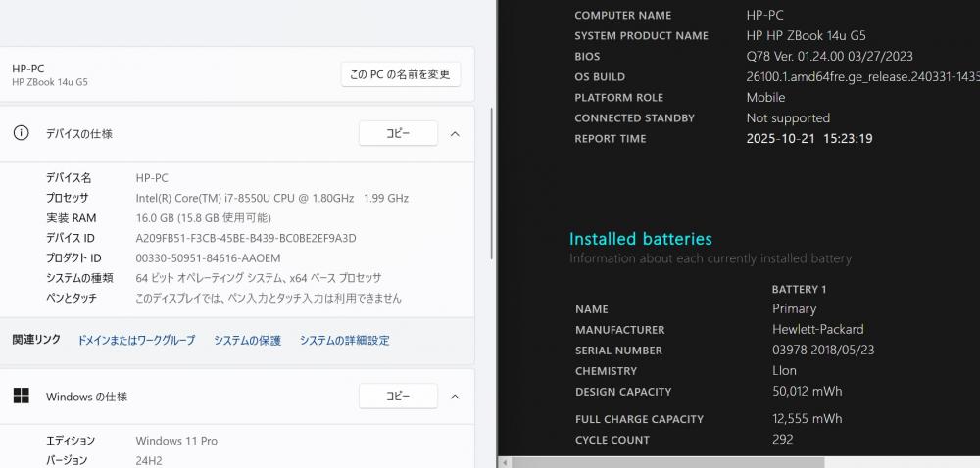Click HP ZBook 14u G5 subtitle in Settings
Screen dimensions: 980x468
(49, 81)
